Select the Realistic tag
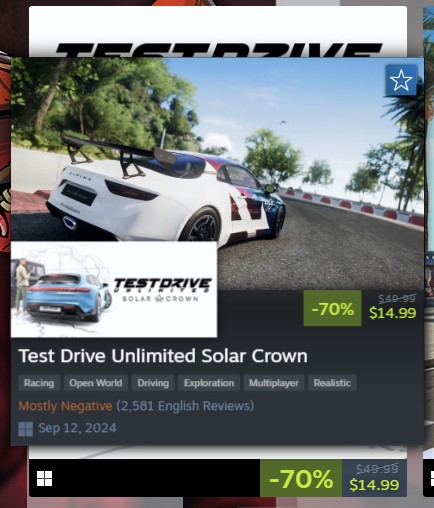434x508 pixels. tap(332, 383)
